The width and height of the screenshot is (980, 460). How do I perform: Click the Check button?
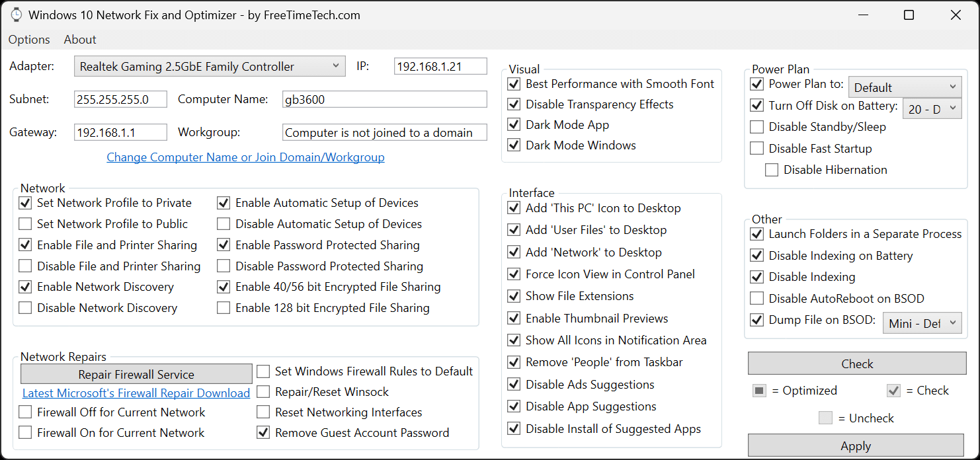click(x=856, y=364)
